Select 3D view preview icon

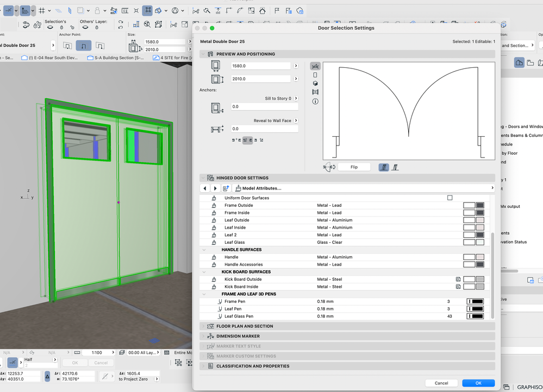click(x=315, y=84)
